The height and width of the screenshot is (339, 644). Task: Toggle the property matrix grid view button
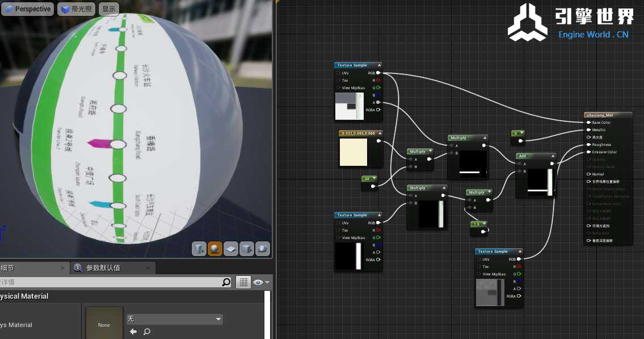click(243, 282)
